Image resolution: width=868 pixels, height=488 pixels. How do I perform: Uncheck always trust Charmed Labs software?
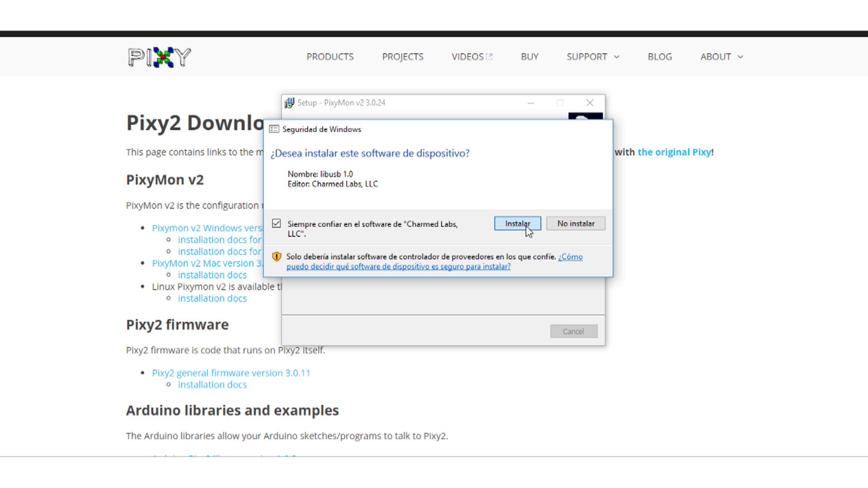coord(277,224)
